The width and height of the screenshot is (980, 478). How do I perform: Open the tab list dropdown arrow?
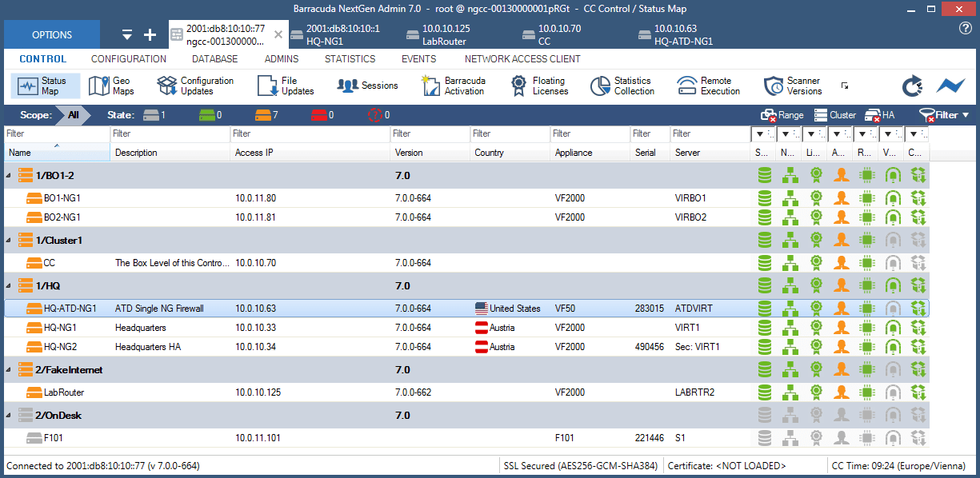pos(127,35)
